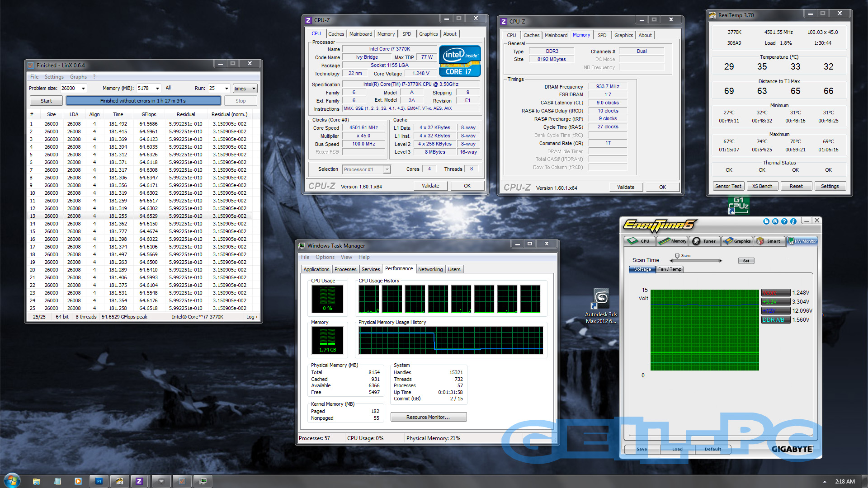868x488 pixels.
Task: Click the EasyTune6 email @ icon
Action: click(x=775, y=221)
